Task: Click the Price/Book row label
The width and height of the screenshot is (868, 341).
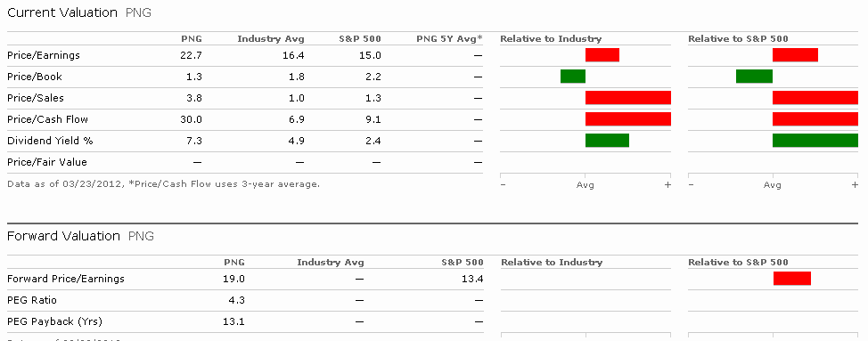Action: (x=35, y=77)
